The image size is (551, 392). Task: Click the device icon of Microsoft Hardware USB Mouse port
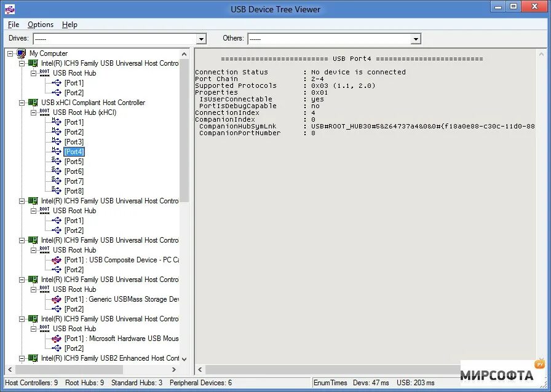[56, 339]
